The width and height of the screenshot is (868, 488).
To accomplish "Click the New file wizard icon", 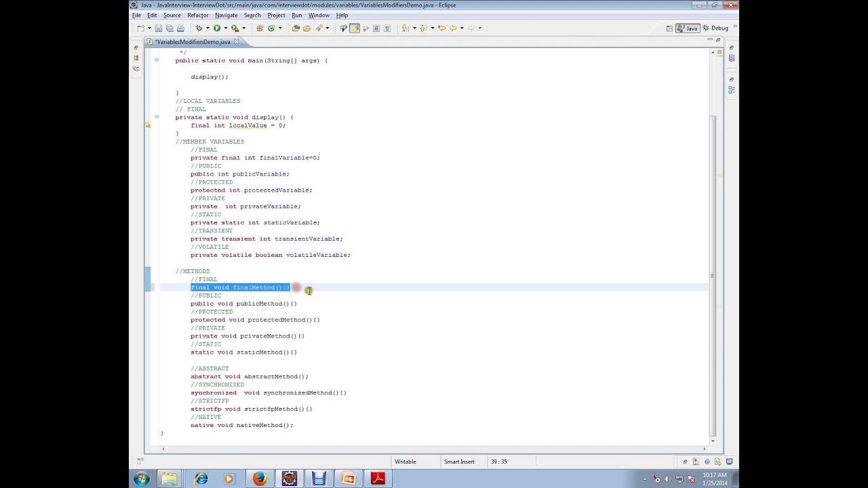I will (x=140, y=28).
